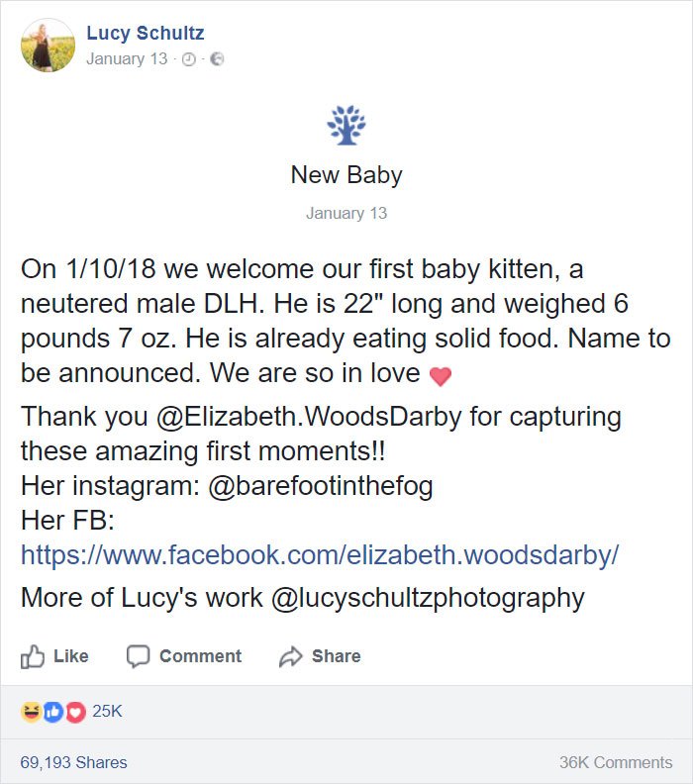Screen dimensions: 693x784
Task: Click the globe public privacy icon
Action: tap(217, 59)
